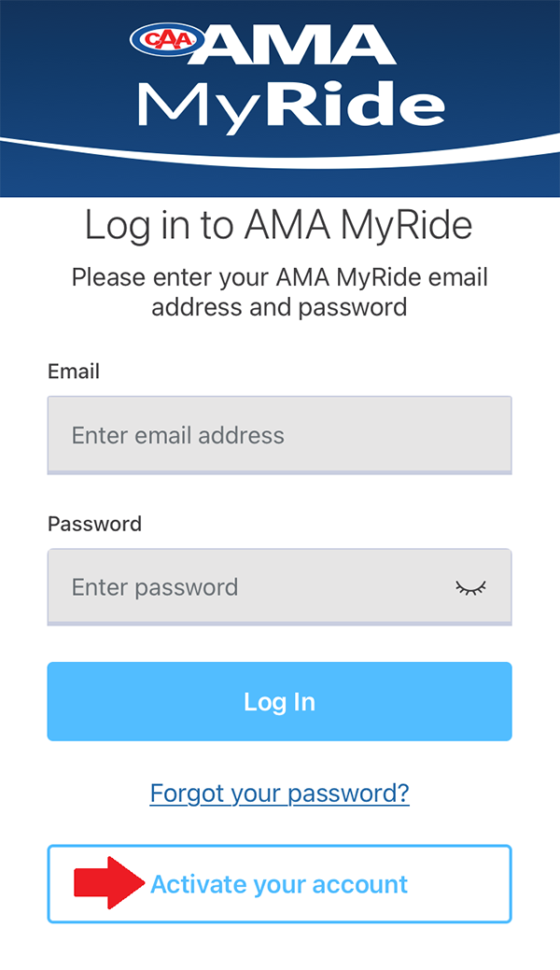Click the CAA logo emblem
This screenshot has height=970, width=560.
pyautogui.click(x=166, y=38)
